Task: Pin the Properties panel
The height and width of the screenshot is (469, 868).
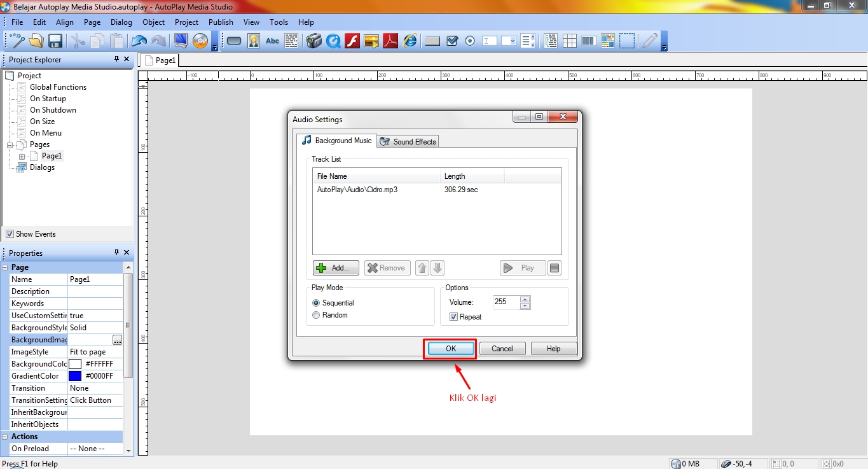Action: pos(116,253)
